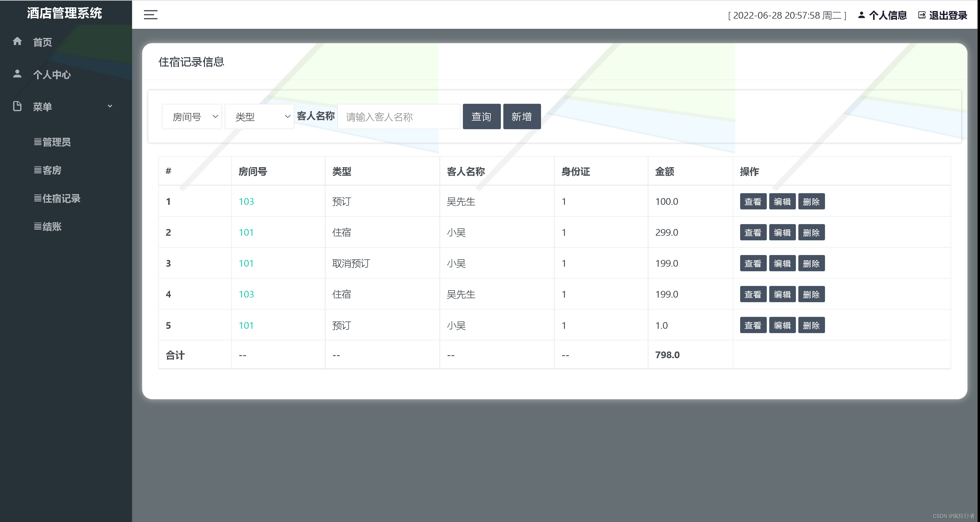Click 编辑 for row 1 吴先生 100.0

(x=782, y=201)
